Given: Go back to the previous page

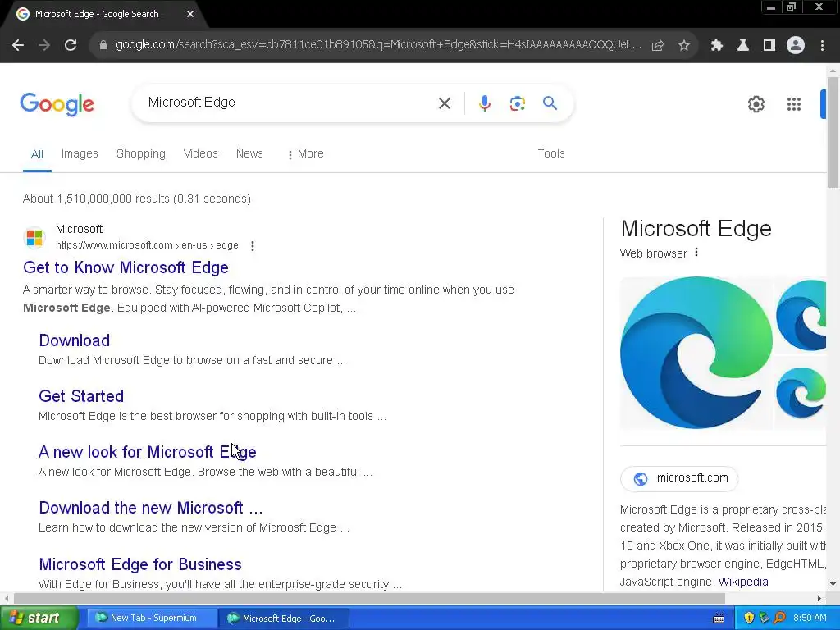Looking at the screenshot, I should pos(18,45).
